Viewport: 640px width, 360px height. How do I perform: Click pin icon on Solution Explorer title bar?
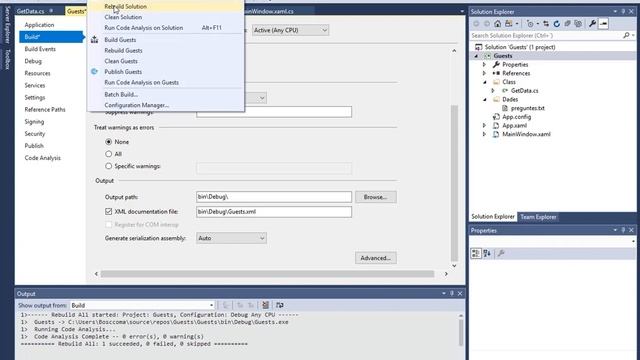click(623, 11)
